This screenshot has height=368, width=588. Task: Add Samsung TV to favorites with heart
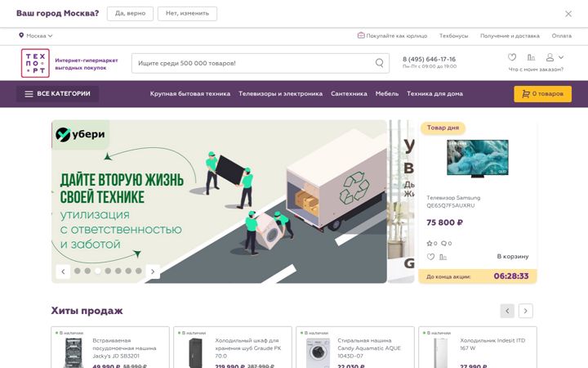click(x=430, y=257)
